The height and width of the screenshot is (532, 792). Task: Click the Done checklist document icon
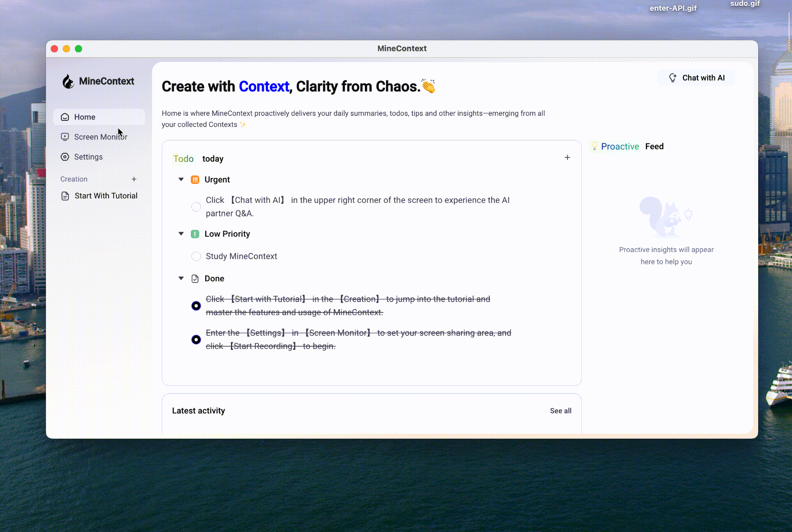195,279
